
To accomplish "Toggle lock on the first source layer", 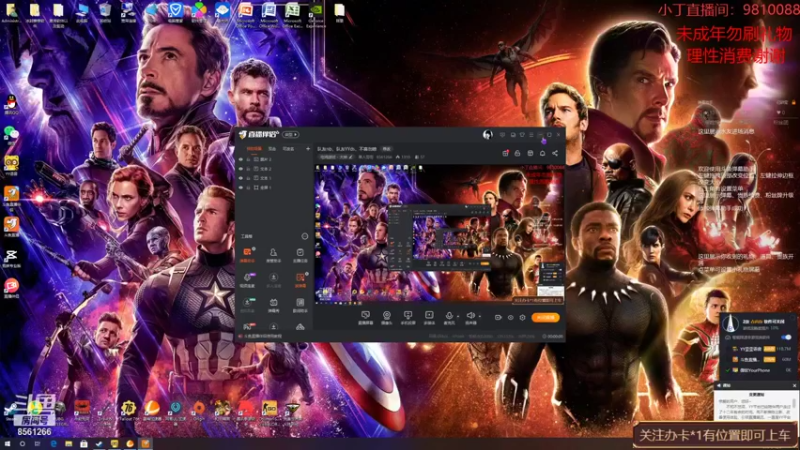I will tap(248, 160).
